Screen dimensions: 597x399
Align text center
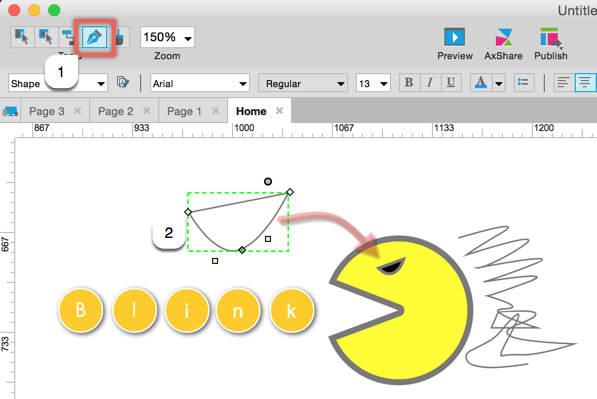(585, 83)
